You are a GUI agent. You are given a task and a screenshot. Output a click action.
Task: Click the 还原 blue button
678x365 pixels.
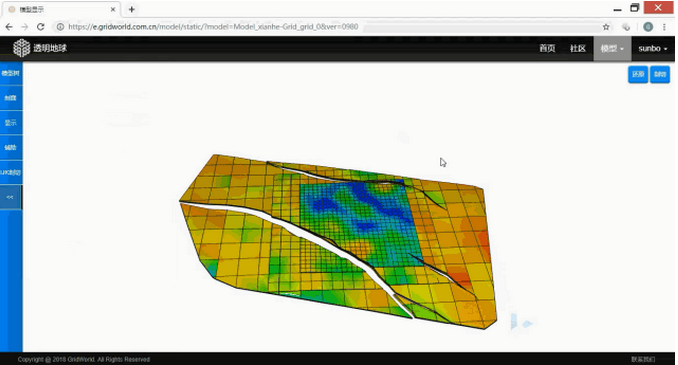tap(638, 74)
